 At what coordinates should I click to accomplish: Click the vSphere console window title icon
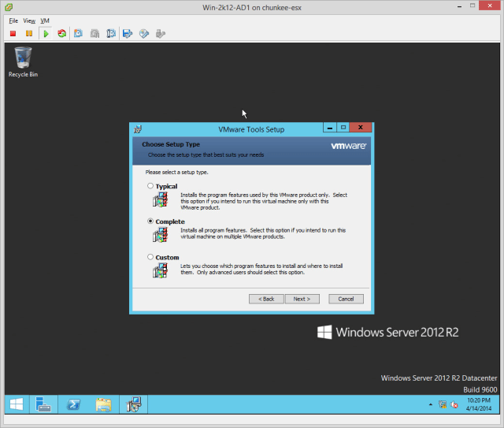click(9, 7)
